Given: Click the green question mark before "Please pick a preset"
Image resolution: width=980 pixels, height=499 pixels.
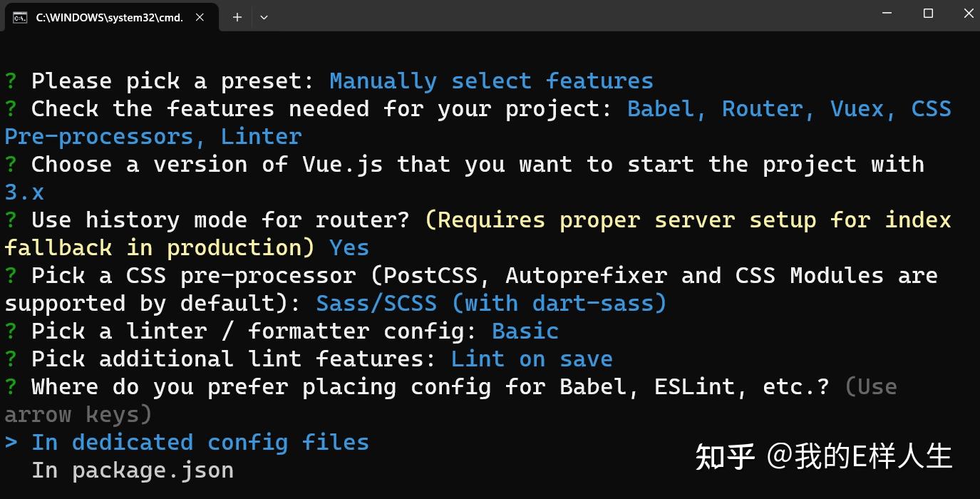Looking at the screenshot, I should click(x=11, y=81).
